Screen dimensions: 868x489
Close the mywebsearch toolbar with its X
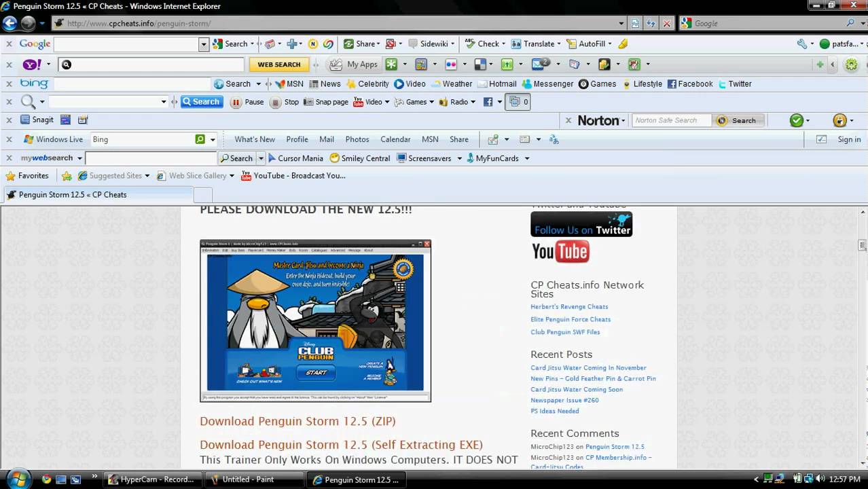(x=9, y=158)
